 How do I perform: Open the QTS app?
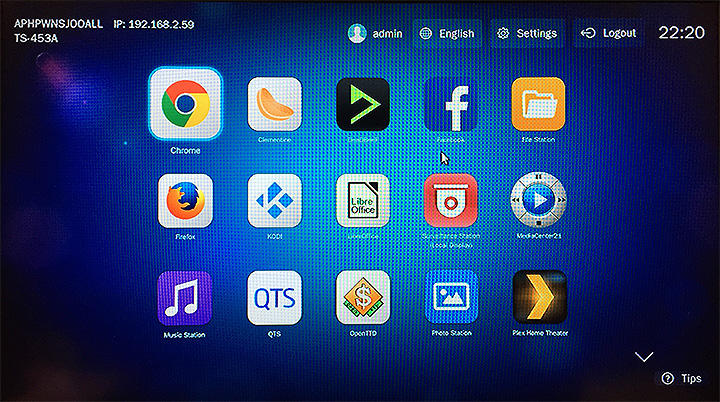point(274,297)
